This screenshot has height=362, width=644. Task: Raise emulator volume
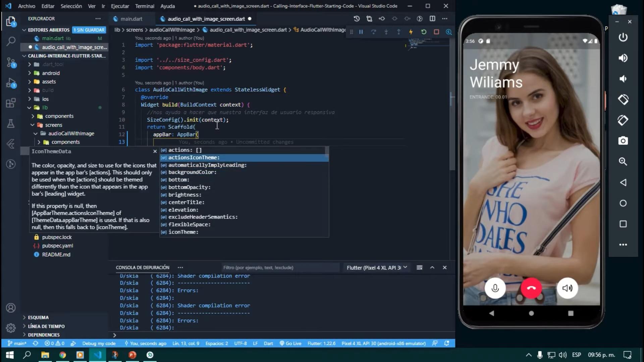[623, 58]
